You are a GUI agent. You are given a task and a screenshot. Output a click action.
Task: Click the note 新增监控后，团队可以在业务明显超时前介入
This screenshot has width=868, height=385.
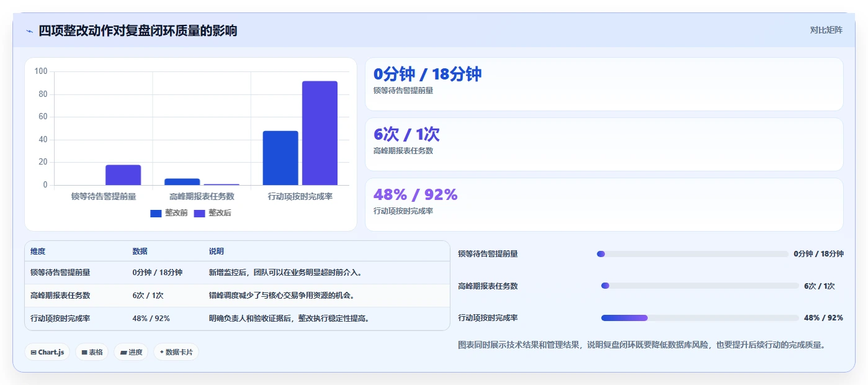286,273
